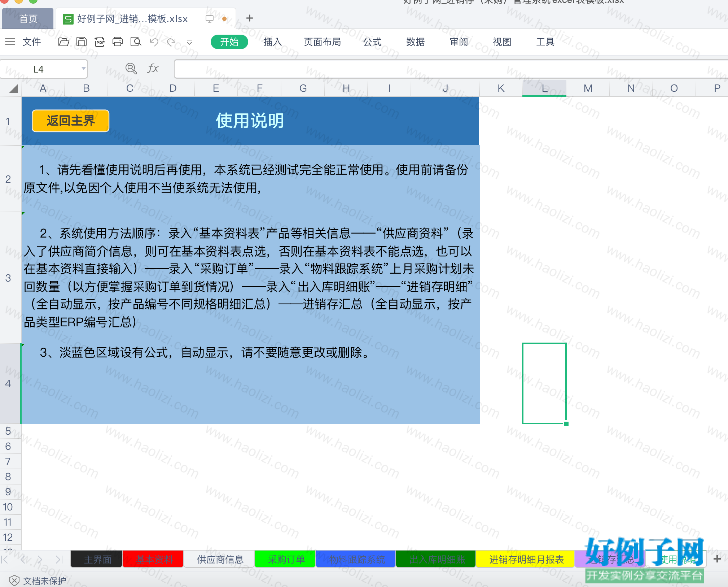Switch to the 供应商信息 sheet

point(220,560)
